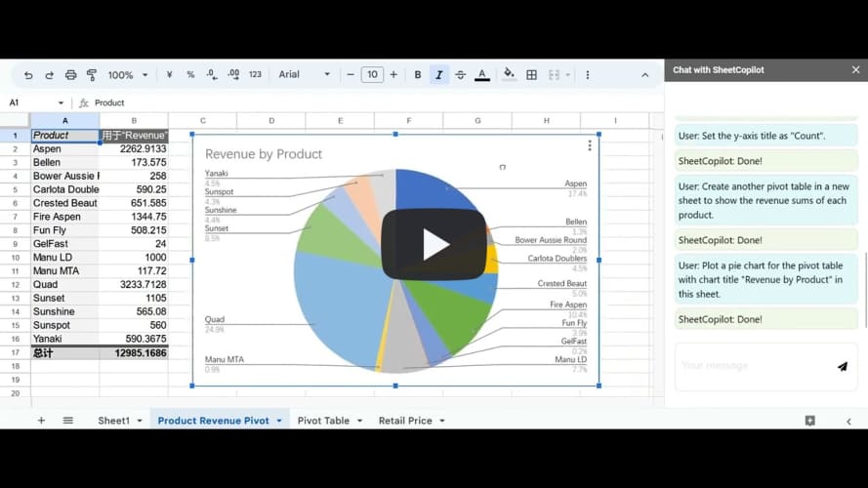Viewport: 868px width, 488px height.
Task: Click the Aspen pie chart label
Action: [x=576, y=183]
